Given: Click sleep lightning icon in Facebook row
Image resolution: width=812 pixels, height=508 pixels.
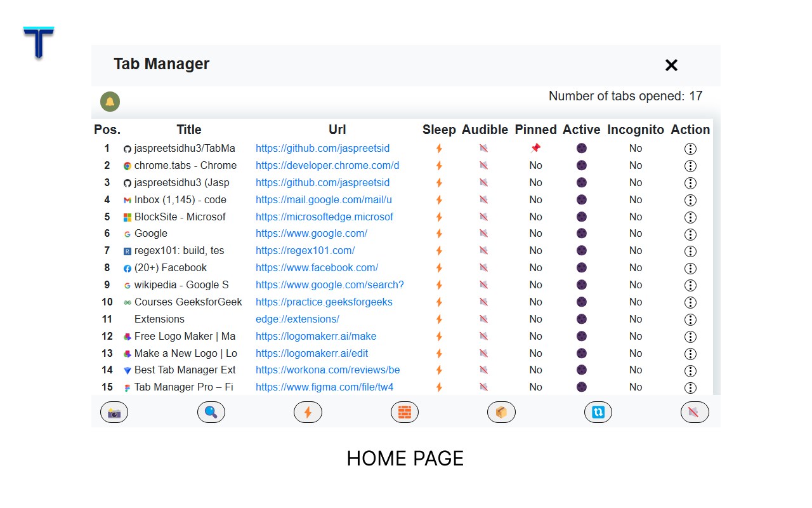Looking at the screenshot, I should coord(439,268).
